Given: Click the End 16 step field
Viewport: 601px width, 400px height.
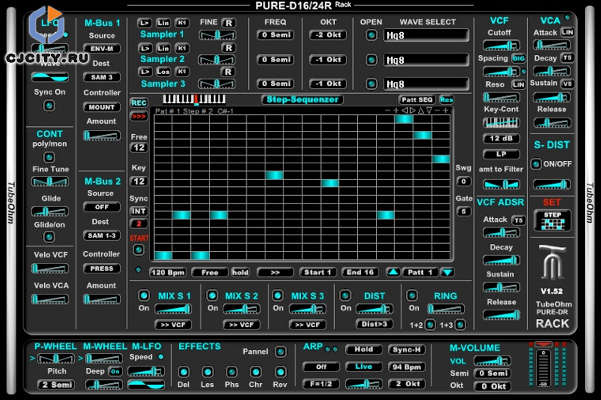Looking at the screenshot, I should [360, 272].
